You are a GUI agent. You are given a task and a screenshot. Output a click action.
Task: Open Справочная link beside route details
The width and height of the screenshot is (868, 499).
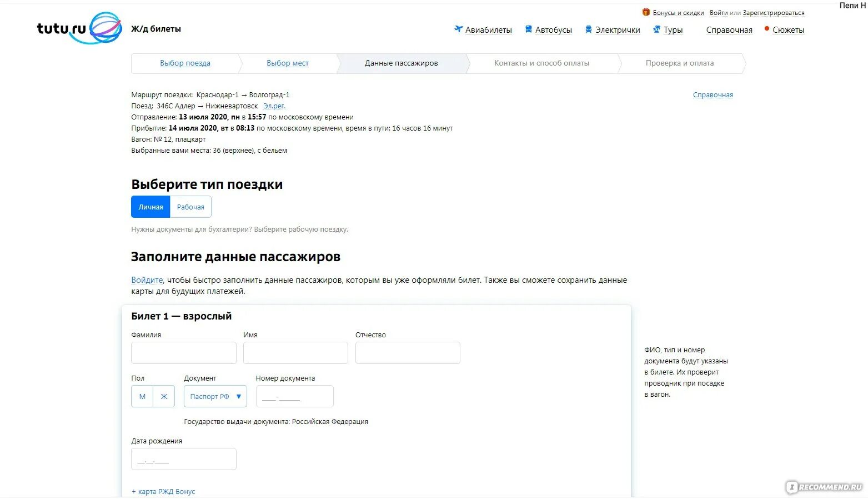713,95
